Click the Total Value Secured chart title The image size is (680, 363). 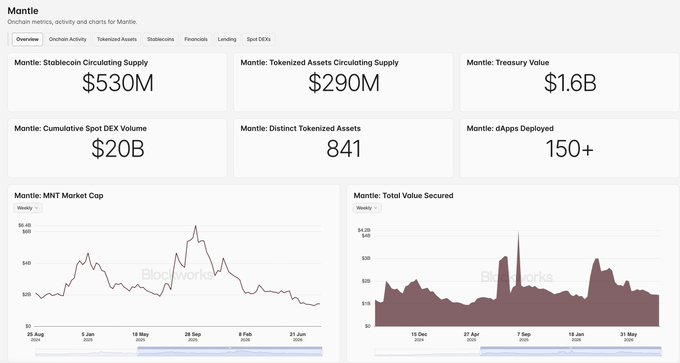coord(403,196)
